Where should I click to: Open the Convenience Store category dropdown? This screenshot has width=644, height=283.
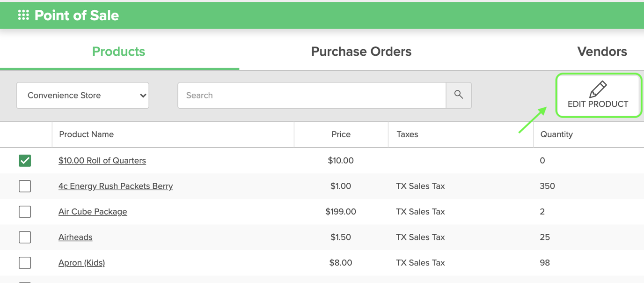coord(82,95)
